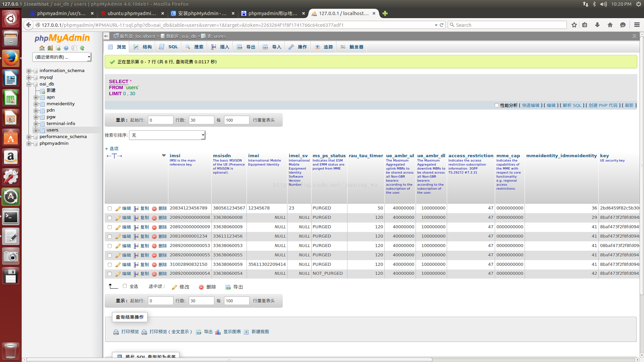Switch to the 触发器 (Triggers) tab
This screenshot has height=362, width=644.
pyautogui.click(x=352, y=47)
